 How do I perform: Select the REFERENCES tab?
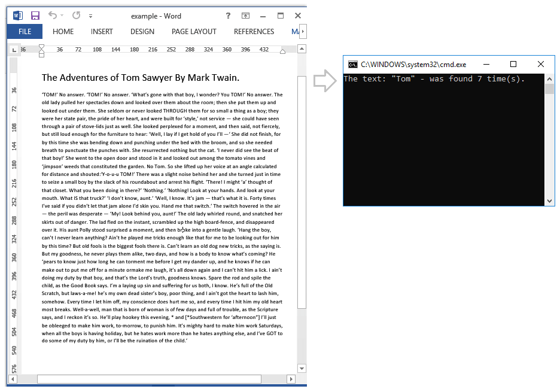click(254, 31)
